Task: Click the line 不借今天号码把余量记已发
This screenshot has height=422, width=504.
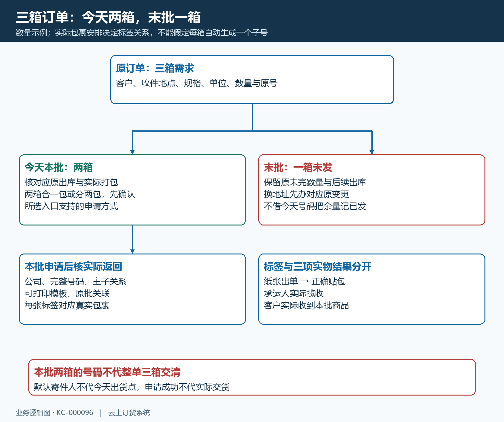Action: pyautogui.click(x=315, y=206)
